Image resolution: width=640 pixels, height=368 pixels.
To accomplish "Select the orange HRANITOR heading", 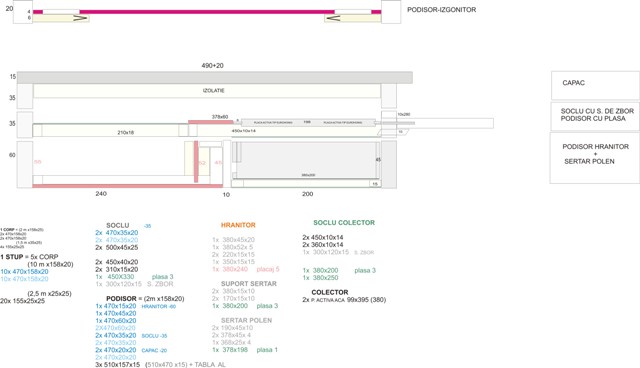I will tap(238, 225).
